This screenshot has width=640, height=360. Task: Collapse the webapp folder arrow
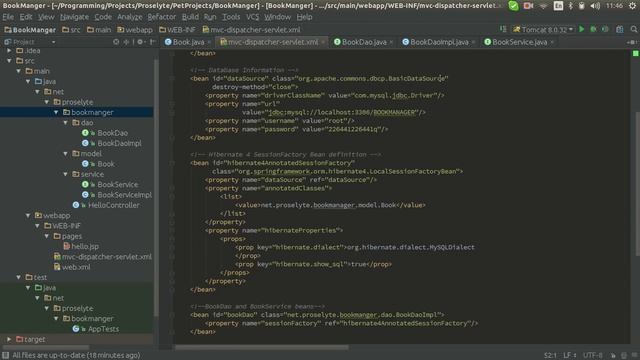(x=28, y=216)
